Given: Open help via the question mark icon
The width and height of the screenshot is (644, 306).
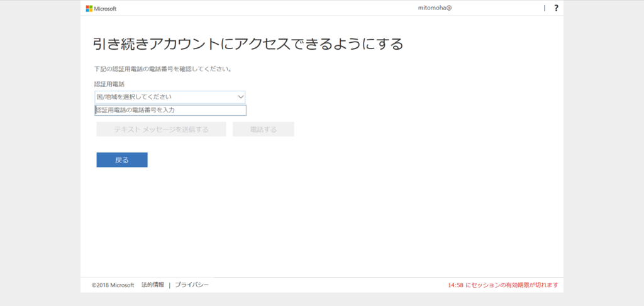Looking at the screenshot, I should (556, 8).
